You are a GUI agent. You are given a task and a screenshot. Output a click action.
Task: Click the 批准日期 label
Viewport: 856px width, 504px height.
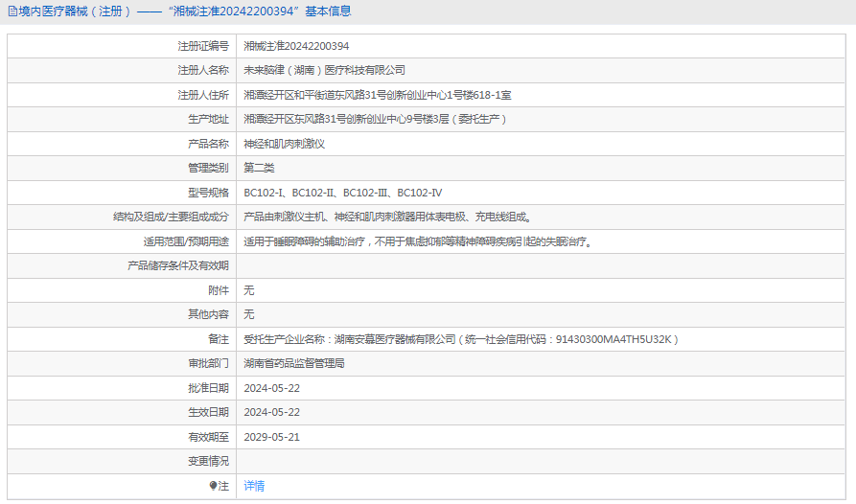click(209, 388)
